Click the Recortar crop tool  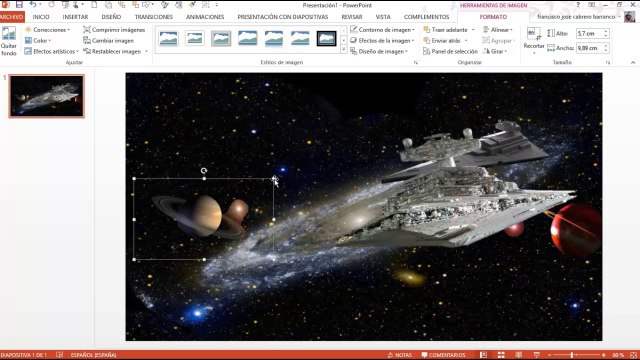533,39
